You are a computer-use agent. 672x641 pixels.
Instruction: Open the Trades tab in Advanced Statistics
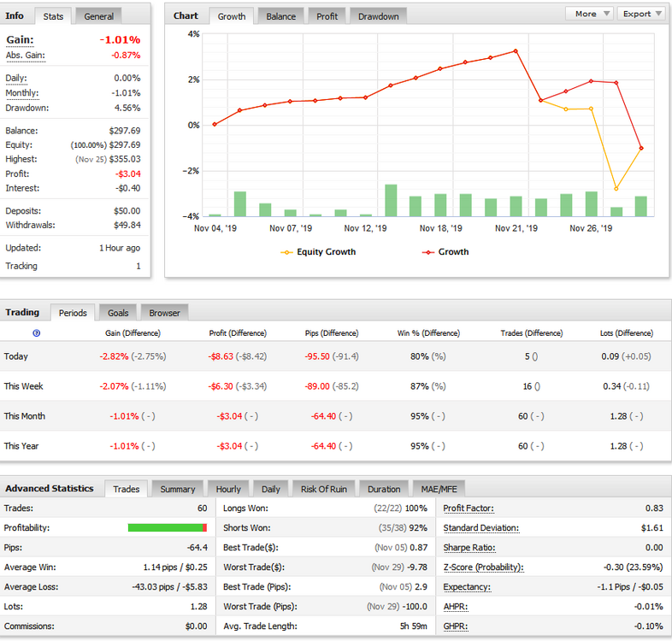pyautogui.click(x=126, y=489)
